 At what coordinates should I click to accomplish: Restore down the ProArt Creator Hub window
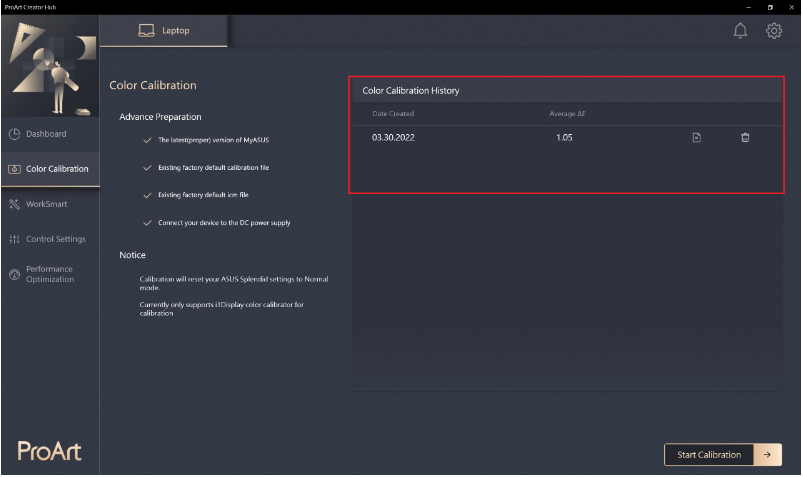pyautogui.click(x=770, y=7)
